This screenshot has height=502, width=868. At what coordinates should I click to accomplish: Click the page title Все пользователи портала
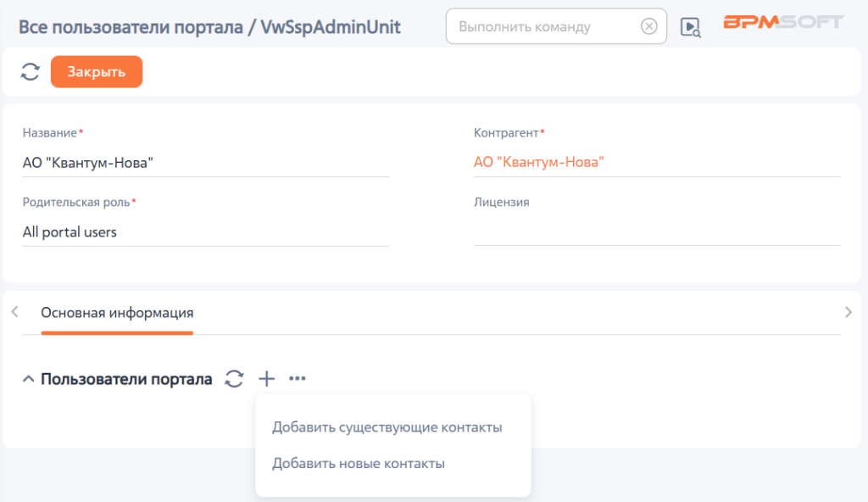131,27
